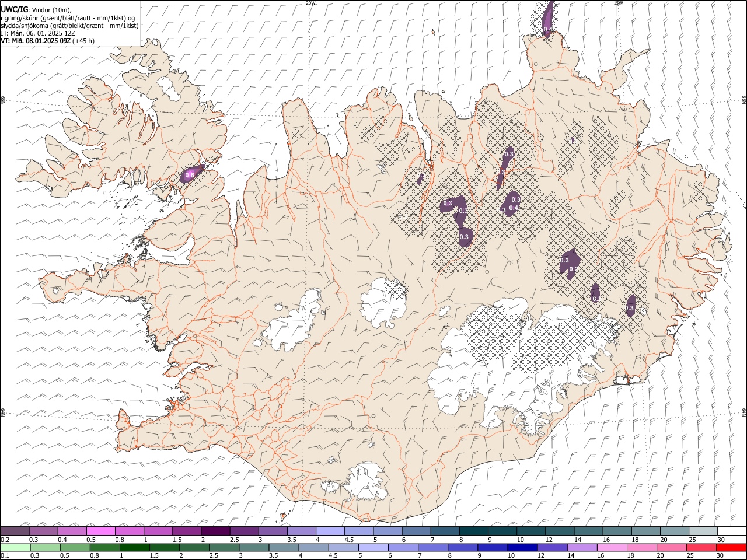747x560 pixels.
Task: Select the 3.5 lavender swatch in upper legend row
Action: (x=301, y=531)
